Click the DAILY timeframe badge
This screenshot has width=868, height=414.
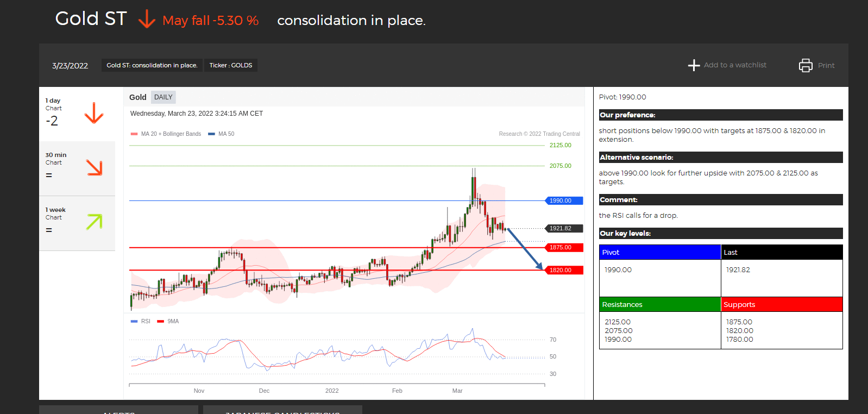pos(163,97)
